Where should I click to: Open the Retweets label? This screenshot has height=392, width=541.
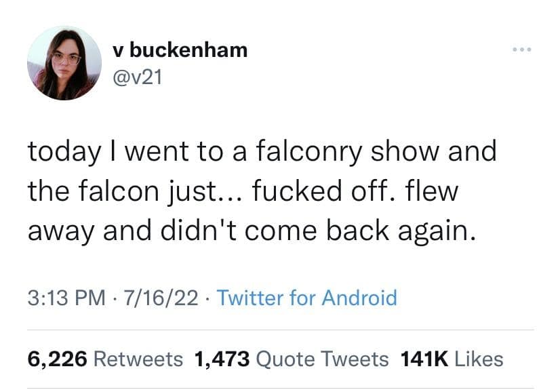[x=138, y=359]
